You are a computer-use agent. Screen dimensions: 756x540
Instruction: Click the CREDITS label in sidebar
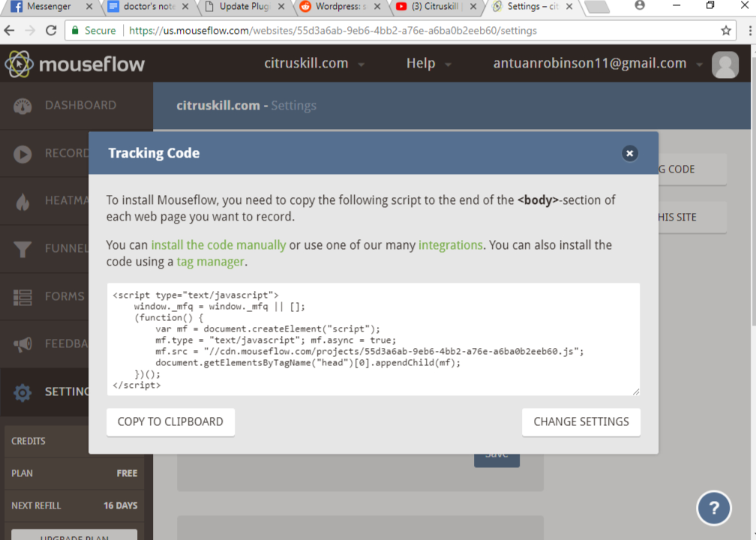(x=28, y=441)
